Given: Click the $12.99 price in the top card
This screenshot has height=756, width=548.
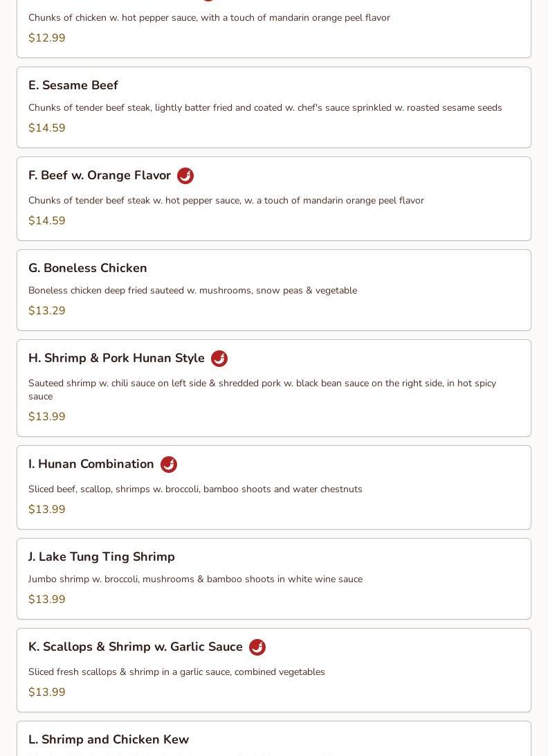Looking at the screenshot, I should [47, 37].
